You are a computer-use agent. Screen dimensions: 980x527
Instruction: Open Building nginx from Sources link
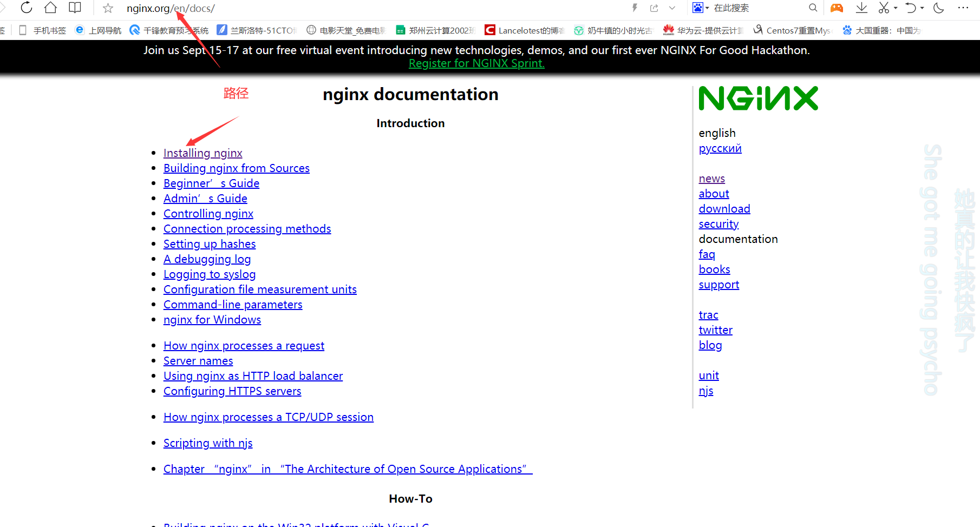pos(237,168)
